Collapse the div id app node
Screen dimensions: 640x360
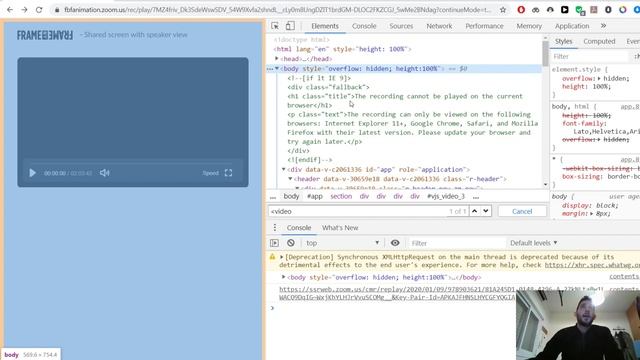[283, 169]
